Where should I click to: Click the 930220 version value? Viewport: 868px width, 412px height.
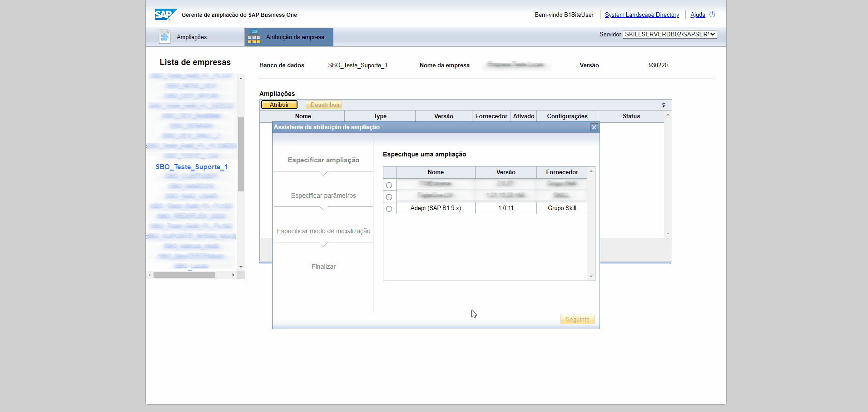[658, 65]
